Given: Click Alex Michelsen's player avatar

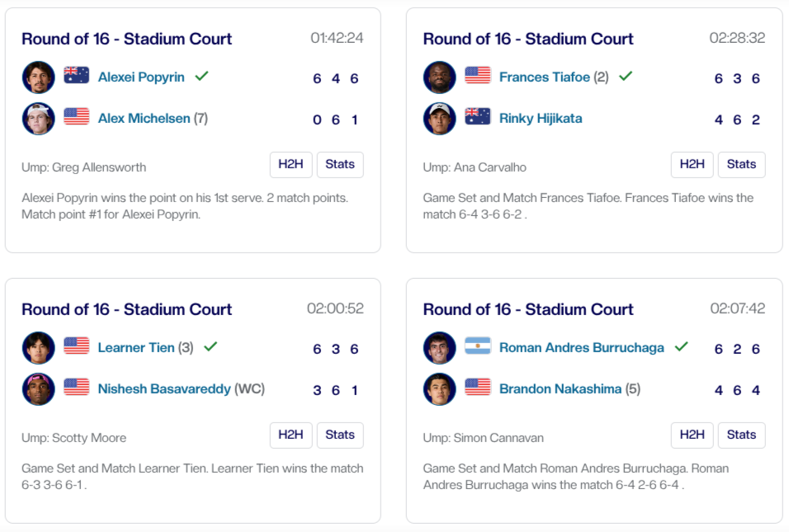Looking at the screenshot, I should click(38, 119).
